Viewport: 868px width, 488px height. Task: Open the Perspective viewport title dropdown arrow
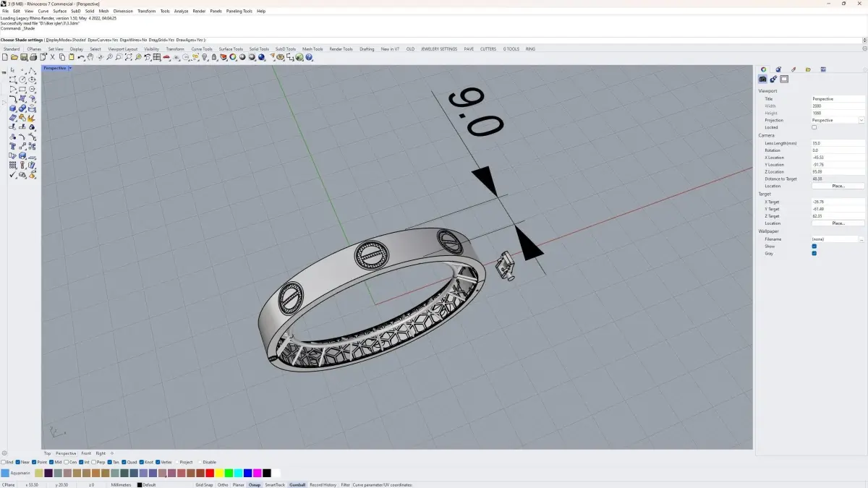point(70,68)
